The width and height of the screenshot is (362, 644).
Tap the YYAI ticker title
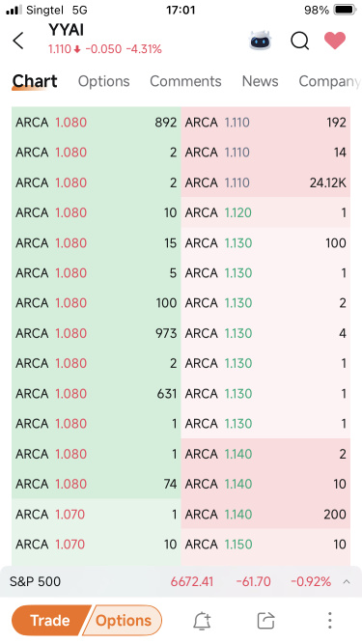(x=66, y=30)
